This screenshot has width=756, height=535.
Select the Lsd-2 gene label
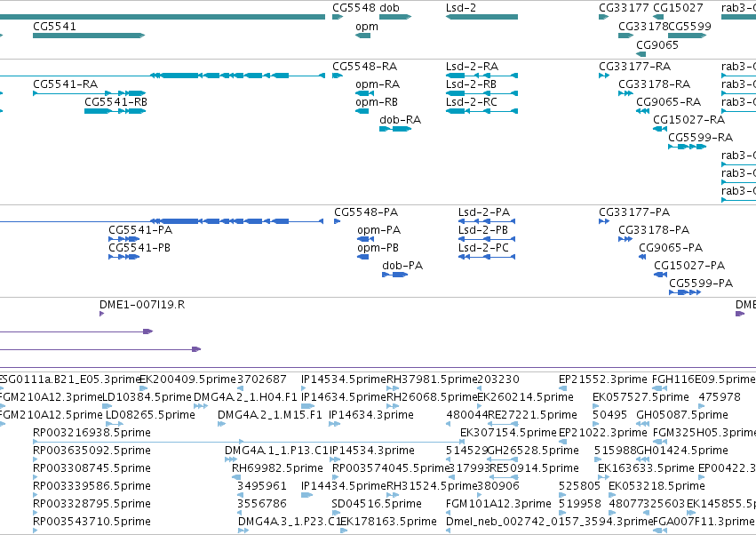[462, 8]
